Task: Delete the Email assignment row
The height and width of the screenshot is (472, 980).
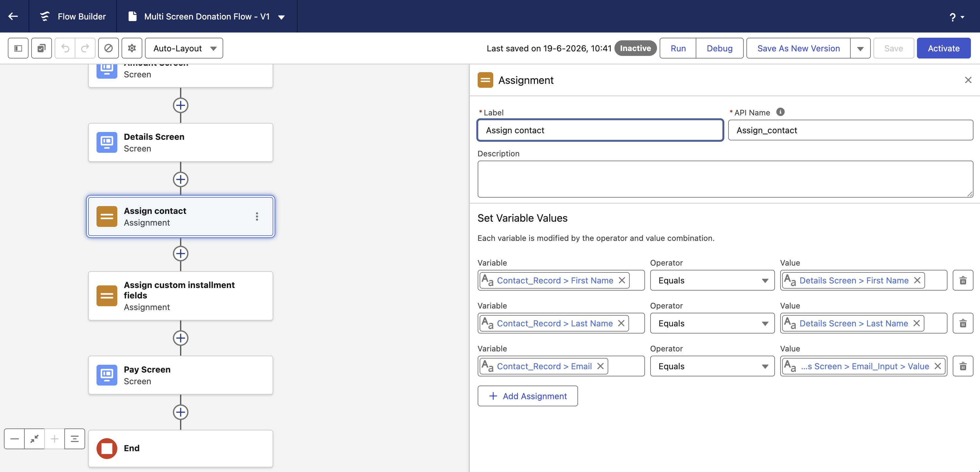Action: point(963,366)
